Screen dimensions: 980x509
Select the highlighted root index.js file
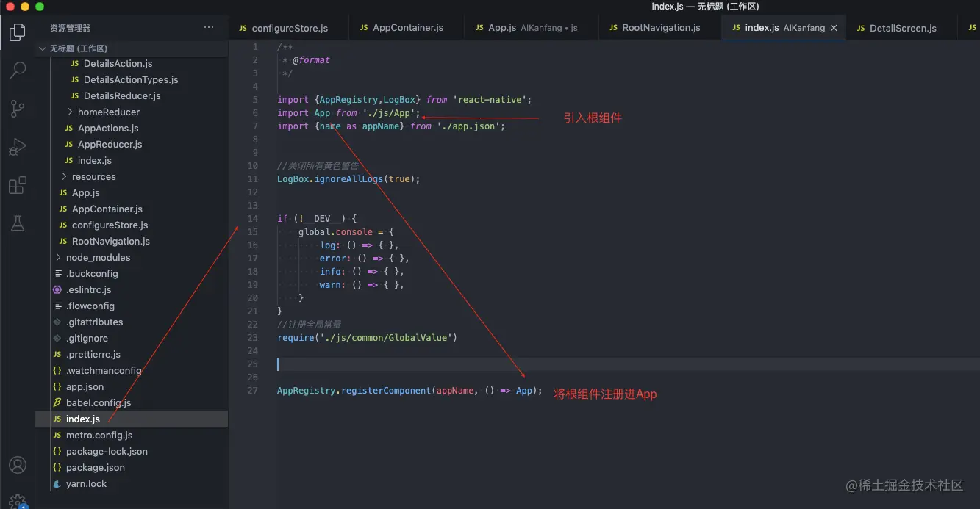[132, 419]
